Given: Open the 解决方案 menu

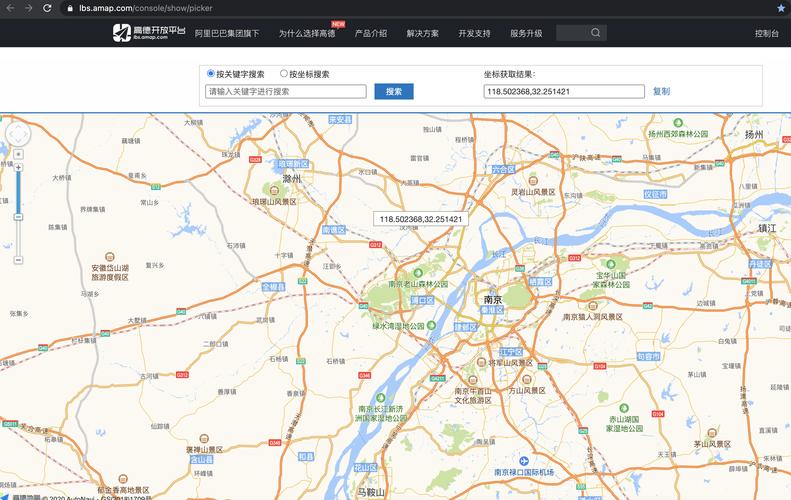Looking at the screenshot, I should point(423,33).
